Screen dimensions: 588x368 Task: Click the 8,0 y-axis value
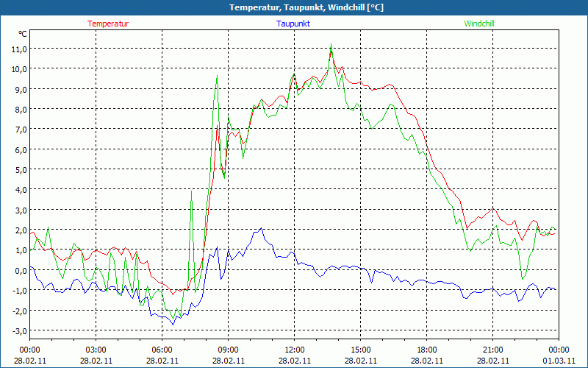tap(21, 109)
